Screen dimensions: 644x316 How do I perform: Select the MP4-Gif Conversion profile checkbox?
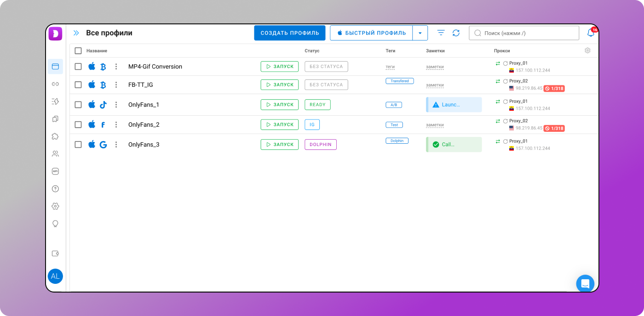point(78,67)
